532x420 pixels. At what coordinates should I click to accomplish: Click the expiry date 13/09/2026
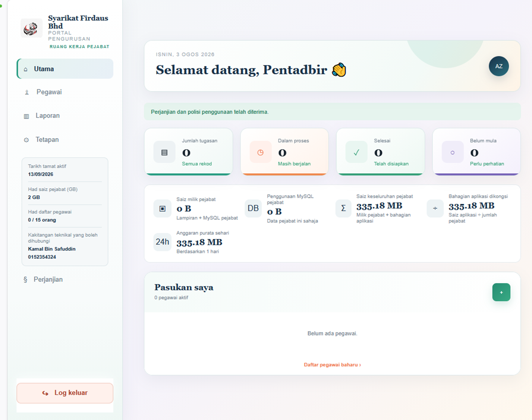(41, 174)
